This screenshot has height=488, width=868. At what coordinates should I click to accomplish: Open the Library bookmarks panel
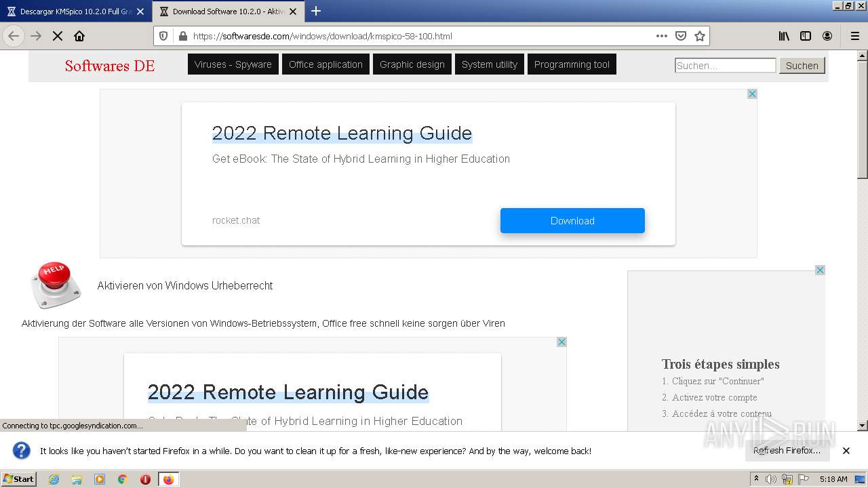click(x=784, y=36)
